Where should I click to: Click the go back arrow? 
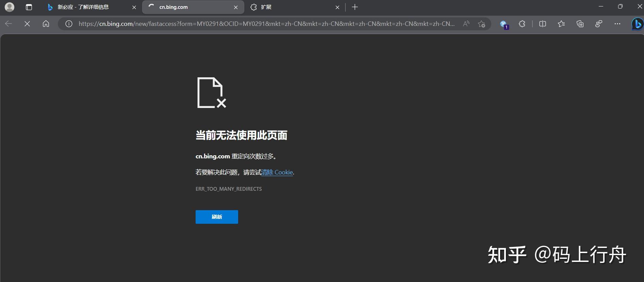pyautogui.click(x=9, y=23)
